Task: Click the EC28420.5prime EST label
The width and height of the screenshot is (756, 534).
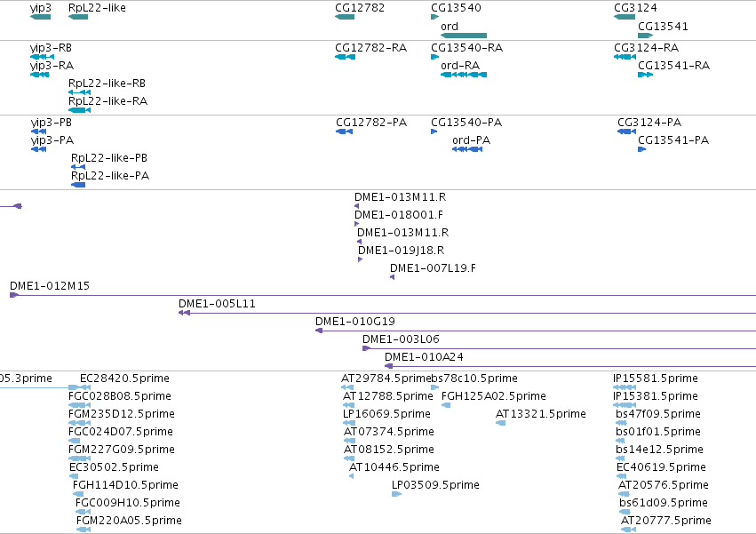Action: (124, 379)
